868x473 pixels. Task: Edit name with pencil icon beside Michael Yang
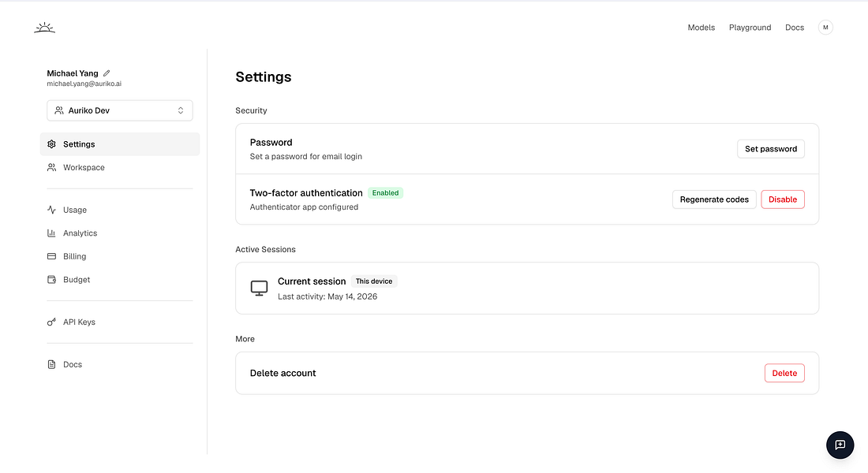pyautogui.click(x=107, y=73)
